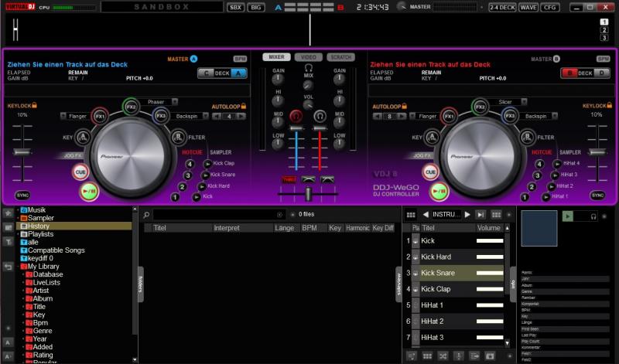This screenshot has height=364, width=619.
Task: Open left deck Phaser effect dropdown
Action: (x=175, y=102)
